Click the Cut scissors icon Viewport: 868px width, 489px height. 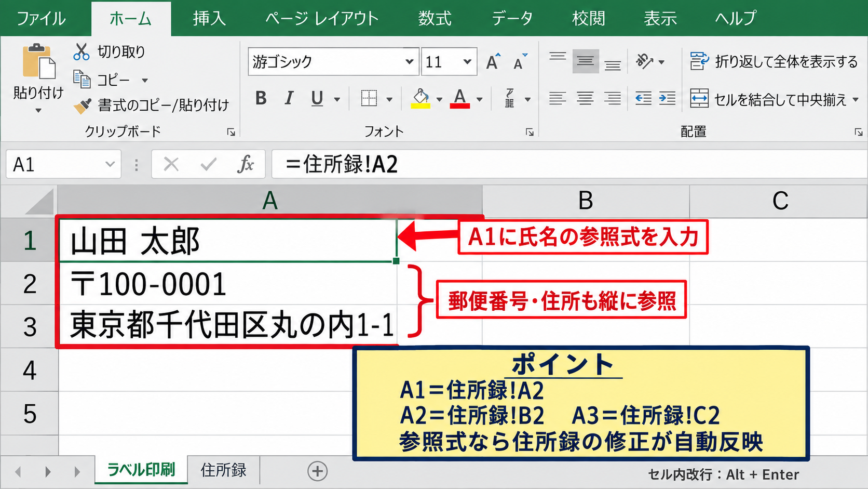[82, 51]
